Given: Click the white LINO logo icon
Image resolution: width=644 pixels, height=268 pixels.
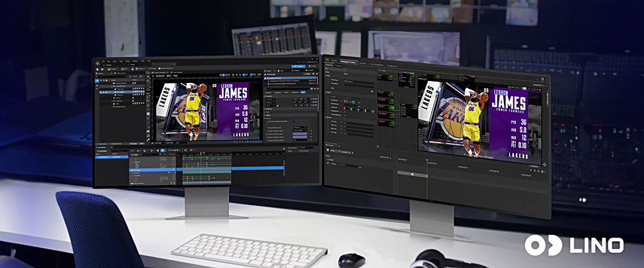Looking at the screenshot, I should coord(534,245).
